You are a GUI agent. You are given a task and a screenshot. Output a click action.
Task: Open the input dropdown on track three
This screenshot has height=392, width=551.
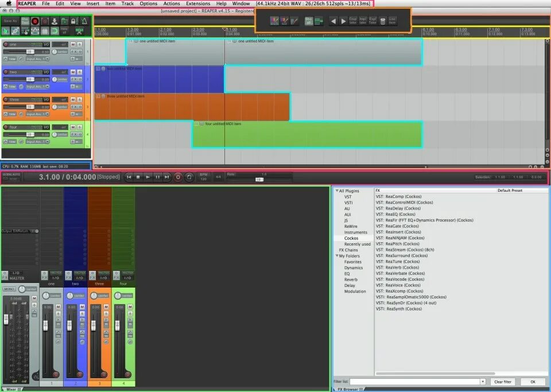point(37,114)
